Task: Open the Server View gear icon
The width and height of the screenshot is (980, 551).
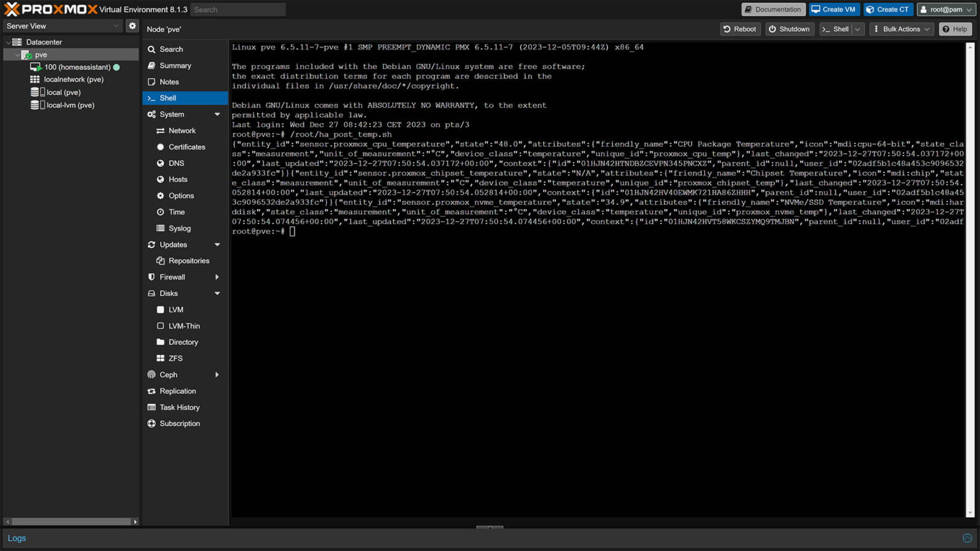Action: tap(132, 26)
